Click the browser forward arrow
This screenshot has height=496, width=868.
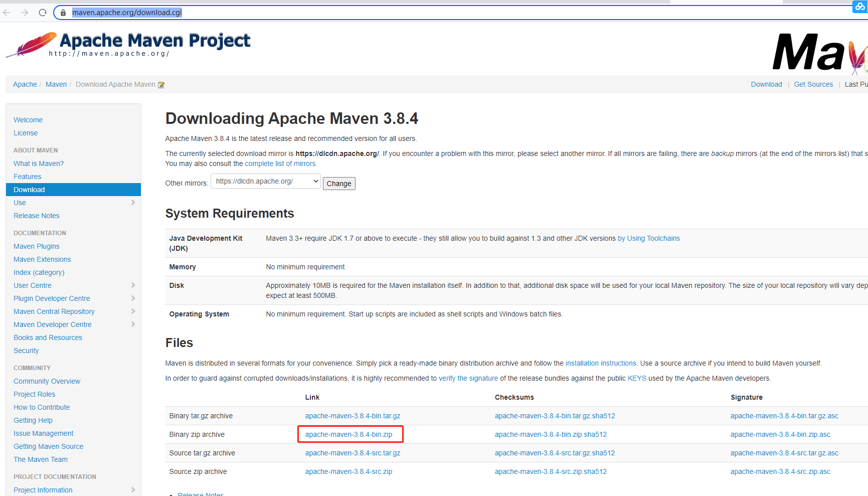[x=25, y=13]
